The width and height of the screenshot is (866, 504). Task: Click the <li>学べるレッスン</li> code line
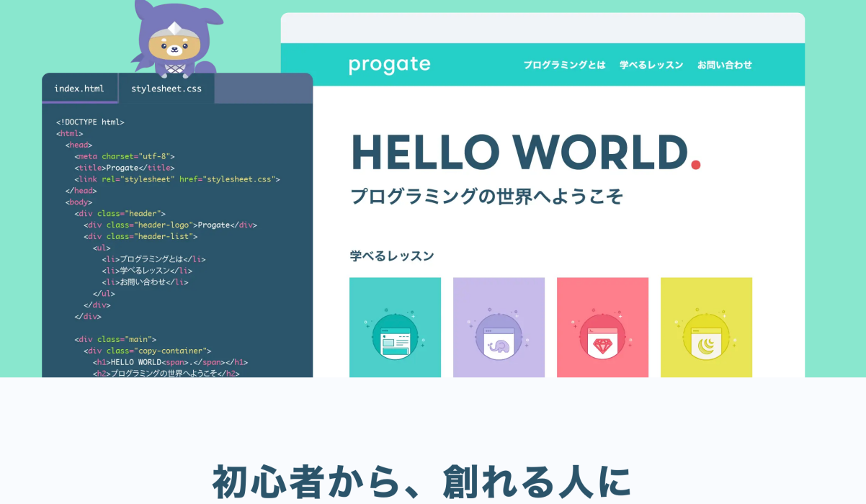(147, 271)
